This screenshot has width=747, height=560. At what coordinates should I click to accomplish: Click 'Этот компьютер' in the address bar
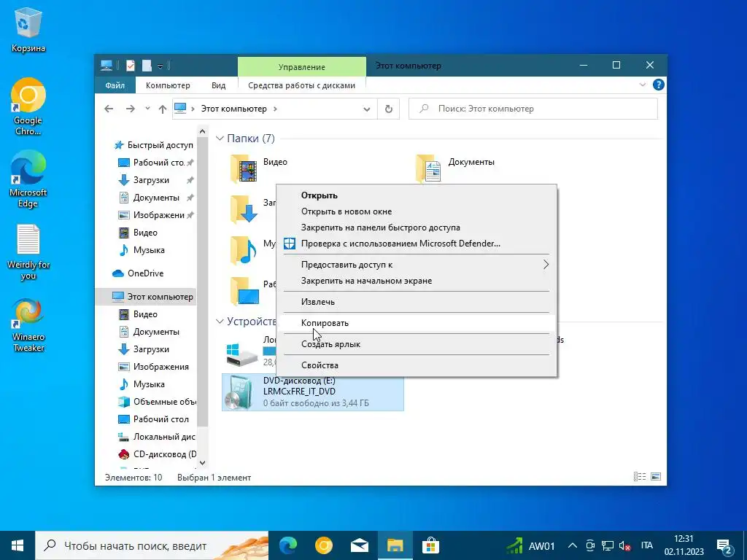pyautogui.click(x=233, y=109)
